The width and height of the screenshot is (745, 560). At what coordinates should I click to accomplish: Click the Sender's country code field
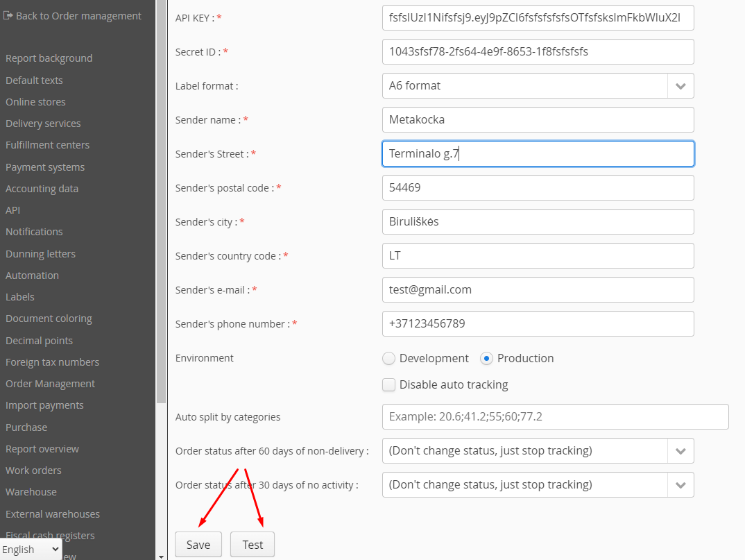tap(538, 255)
